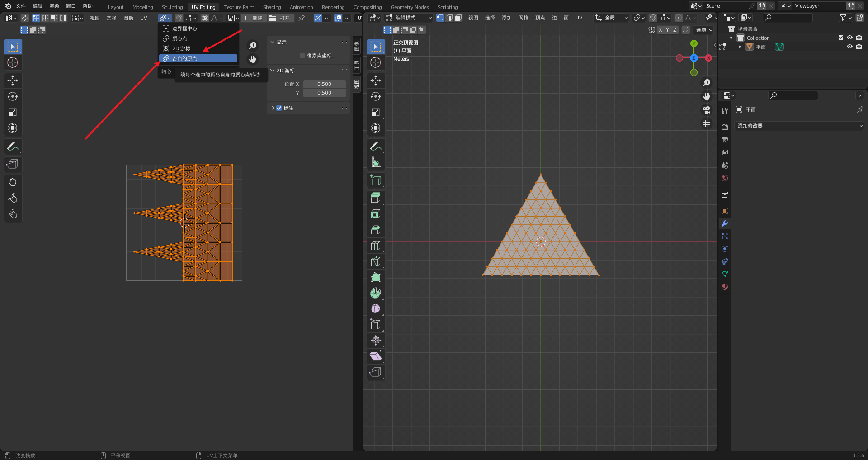Open Material properties tab

tap(725, 287)
